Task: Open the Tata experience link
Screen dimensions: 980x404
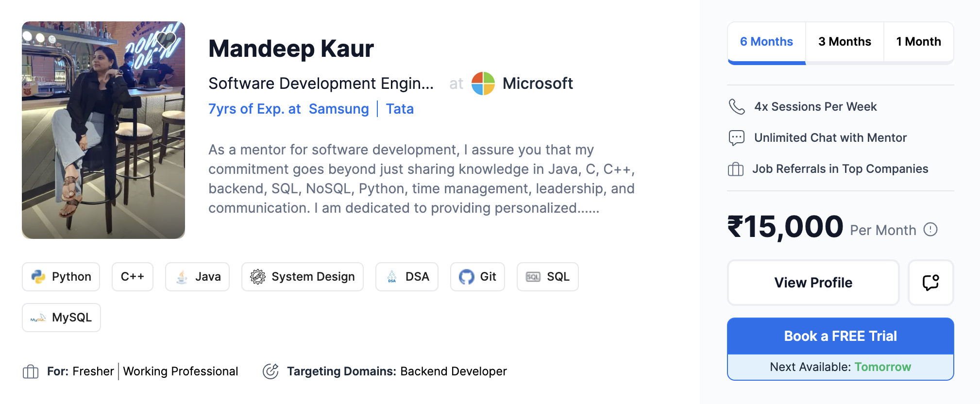Action: [400, 109]
